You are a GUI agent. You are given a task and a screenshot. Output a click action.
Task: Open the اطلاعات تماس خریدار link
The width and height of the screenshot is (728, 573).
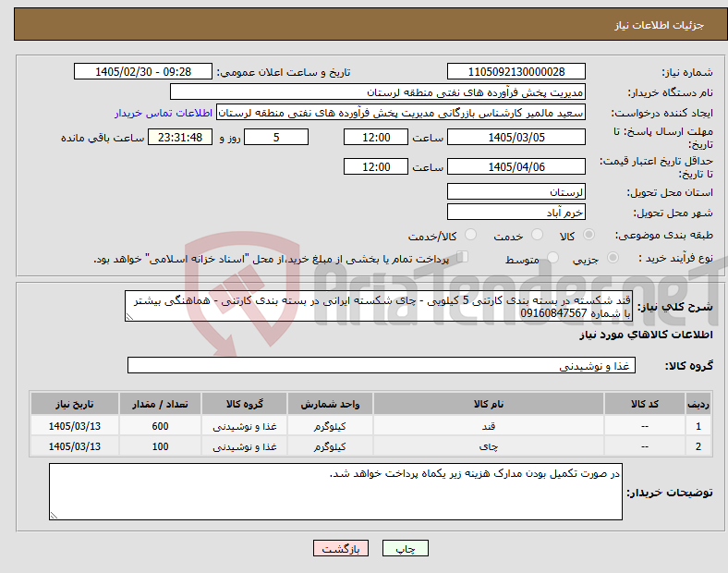(164, 113)
